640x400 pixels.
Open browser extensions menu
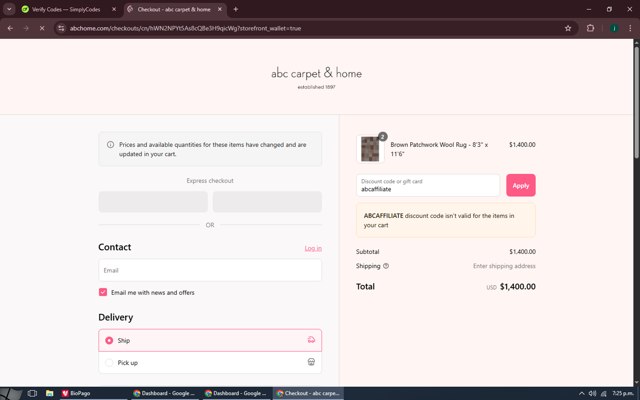coord(590,28)
